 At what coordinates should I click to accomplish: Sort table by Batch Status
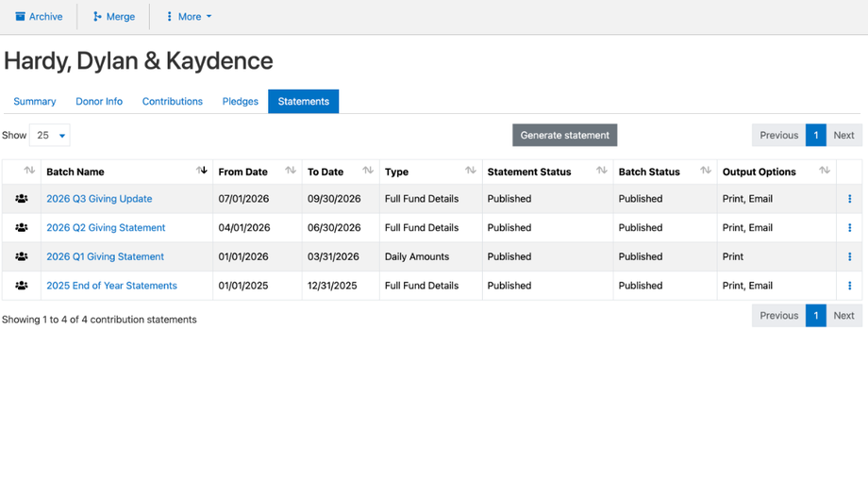coord(665,172)
